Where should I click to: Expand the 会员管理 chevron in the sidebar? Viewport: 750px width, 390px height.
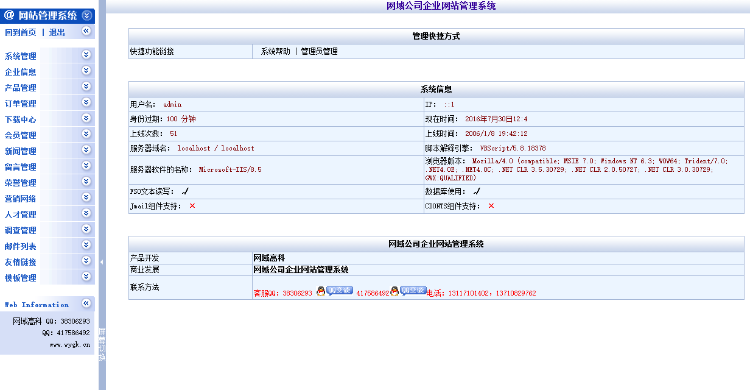86,134
